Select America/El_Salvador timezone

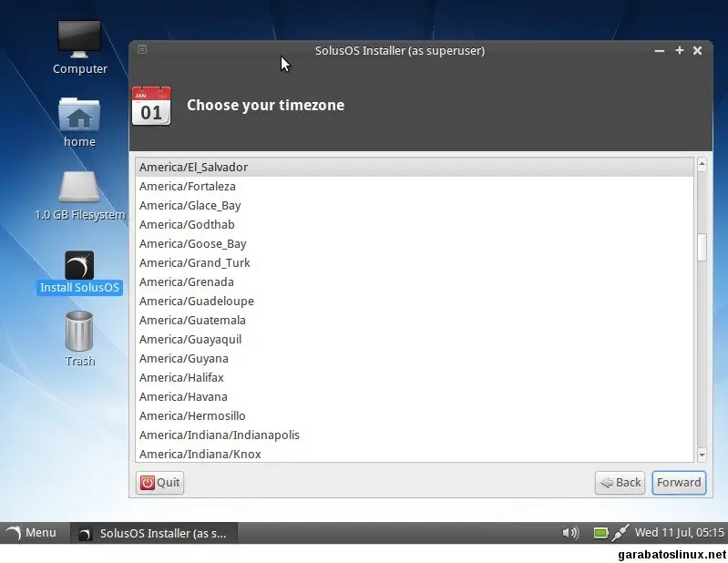coord(415,167)
